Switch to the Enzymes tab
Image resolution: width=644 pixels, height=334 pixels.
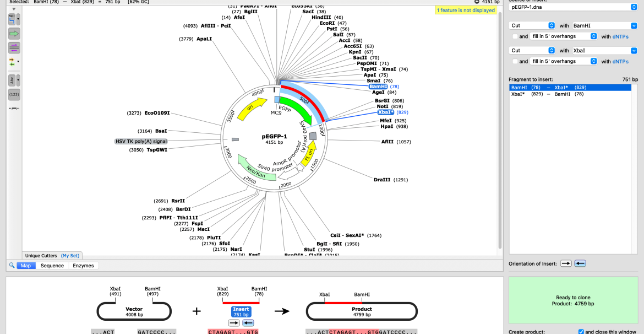[x=83, y=266]
